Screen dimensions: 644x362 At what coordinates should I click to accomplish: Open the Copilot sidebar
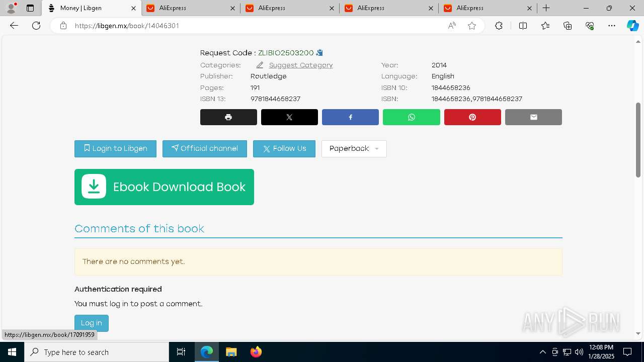point(632,26)
